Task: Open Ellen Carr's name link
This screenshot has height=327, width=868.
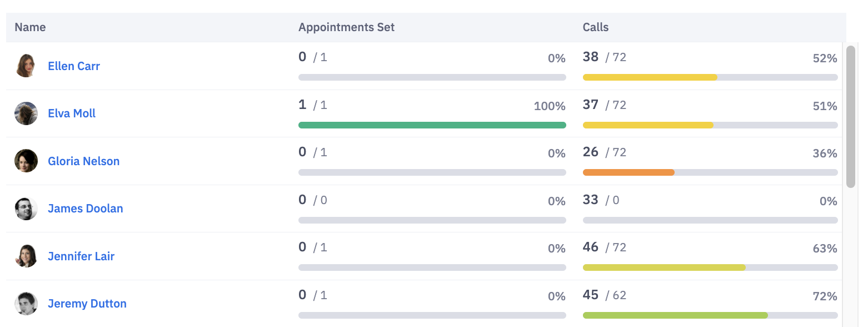Action: pos(74,66)
